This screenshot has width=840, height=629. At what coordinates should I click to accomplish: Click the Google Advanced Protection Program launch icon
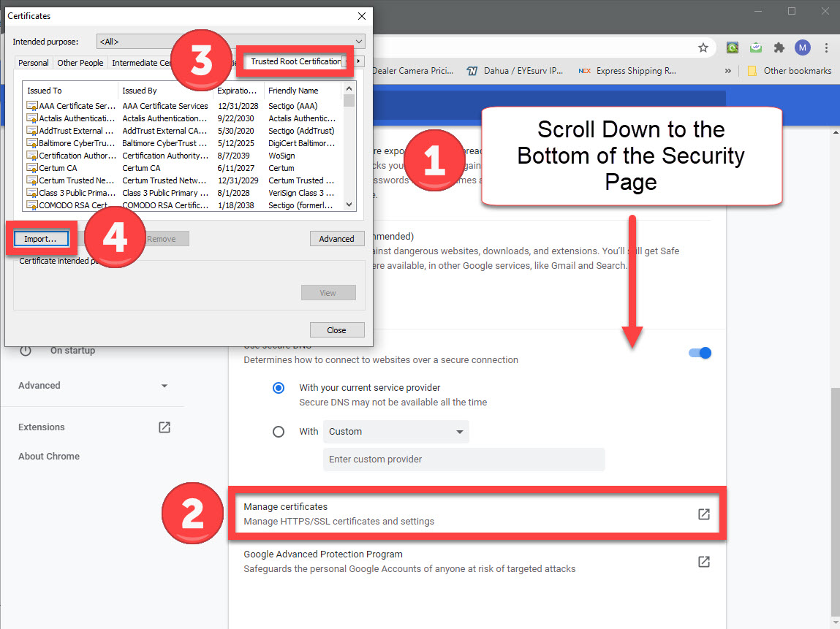pyautogui.click(x=703, y=562)
